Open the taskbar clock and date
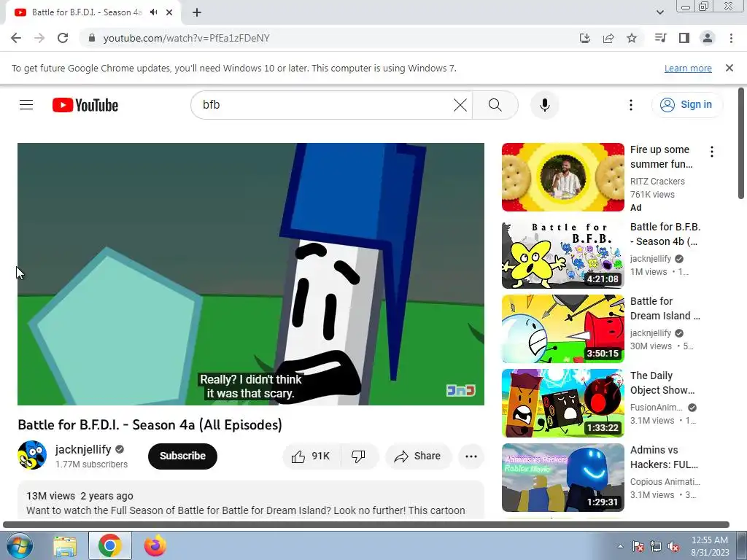This screenshot has width=747, height=560. pos(710,546)
